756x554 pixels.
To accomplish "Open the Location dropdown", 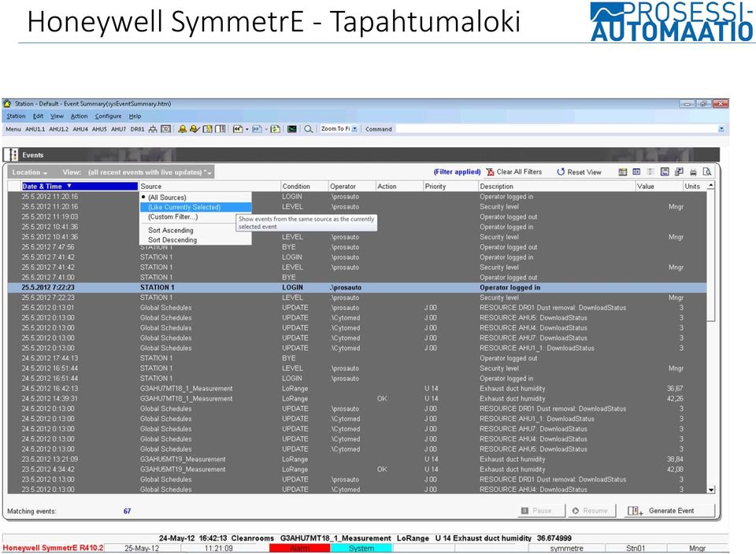I will [x=30, y=172].
